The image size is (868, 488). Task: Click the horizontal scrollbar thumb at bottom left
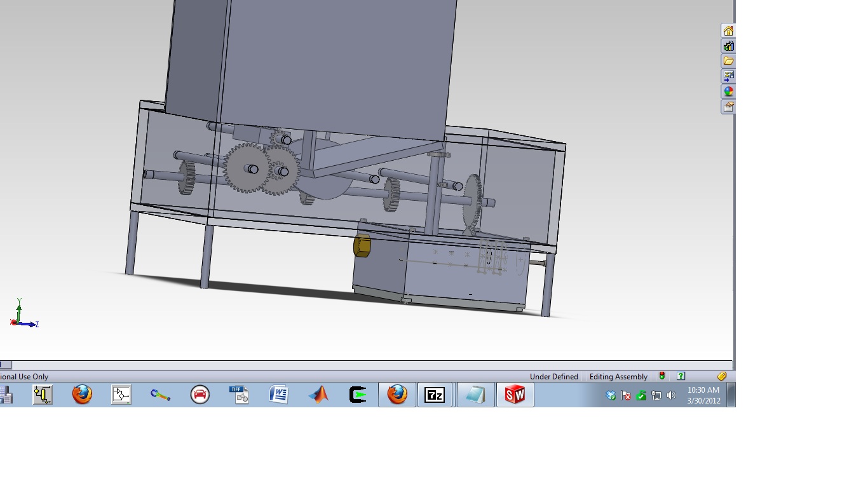coord(5,365)
